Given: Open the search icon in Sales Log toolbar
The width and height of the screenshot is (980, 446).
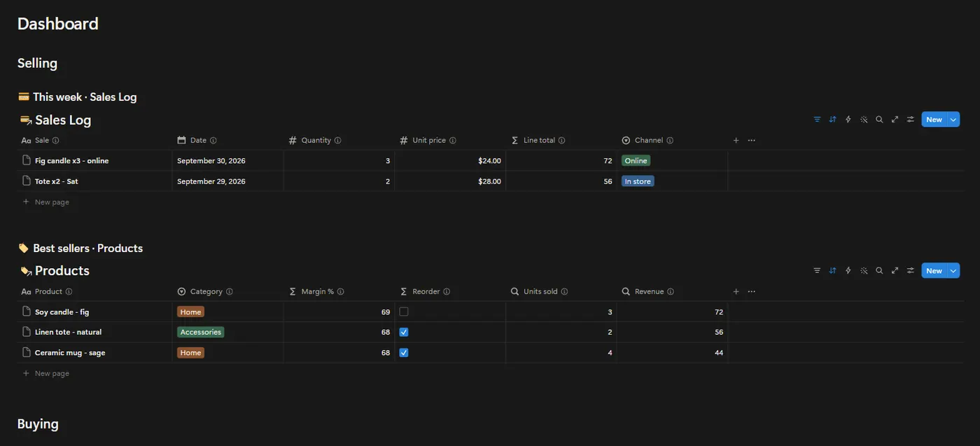Looking at the screenshot, I should [x=879, y=120].
